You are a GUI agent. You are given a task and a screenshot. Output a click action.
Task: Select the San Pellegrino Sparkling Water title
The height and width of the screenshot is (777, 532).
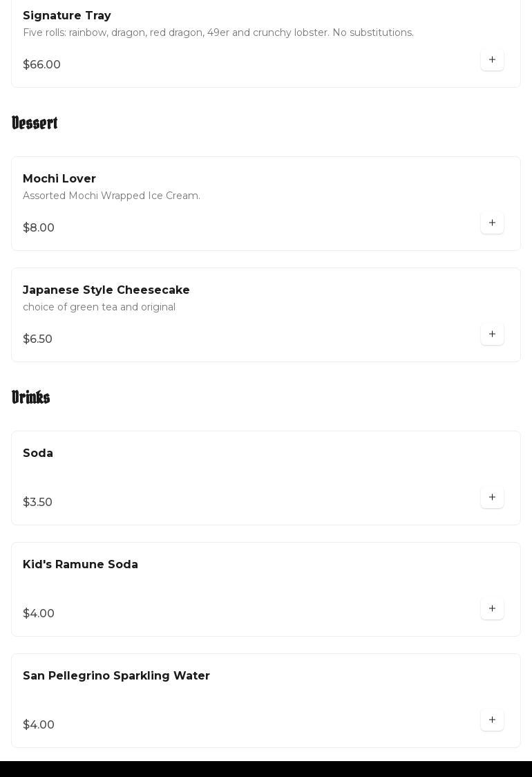tap(116, 676)
